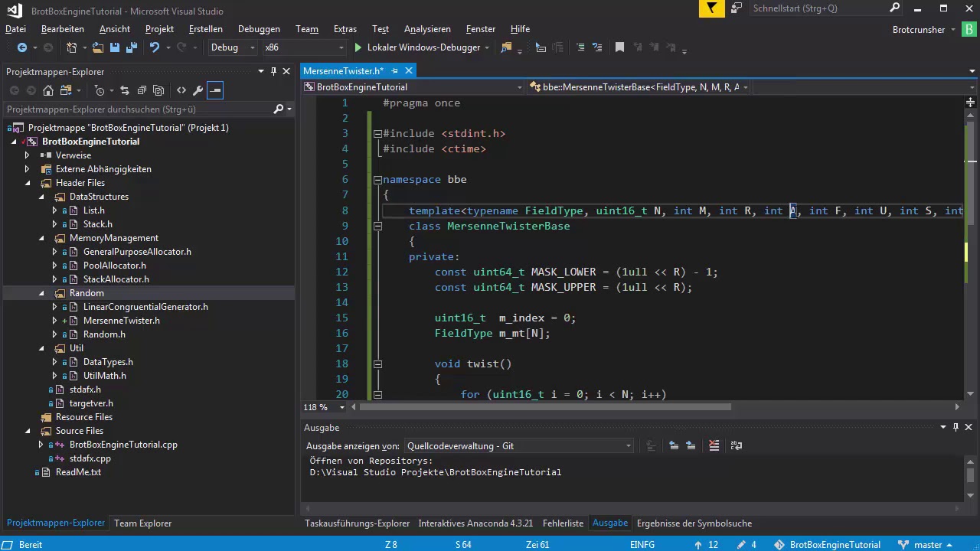Close the MersenneTwister.h tab

[409, 71]
